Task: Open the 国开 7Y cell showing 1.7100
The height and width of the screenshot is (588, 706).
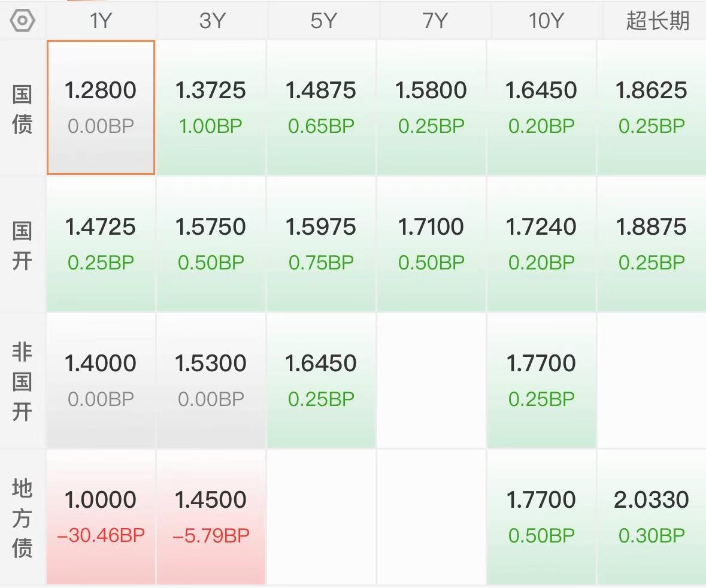Action: [431, 244]
